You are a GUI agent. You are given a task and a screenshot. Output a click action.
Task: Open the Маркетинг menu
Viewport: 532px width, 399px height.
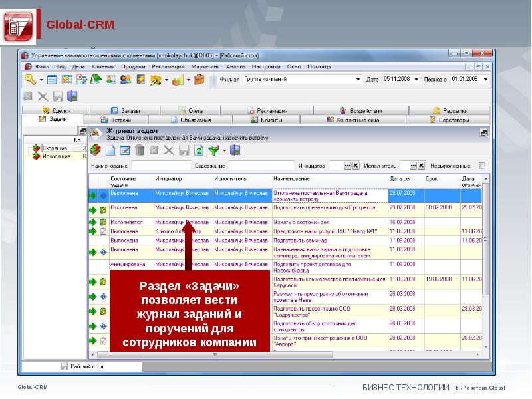205,67
